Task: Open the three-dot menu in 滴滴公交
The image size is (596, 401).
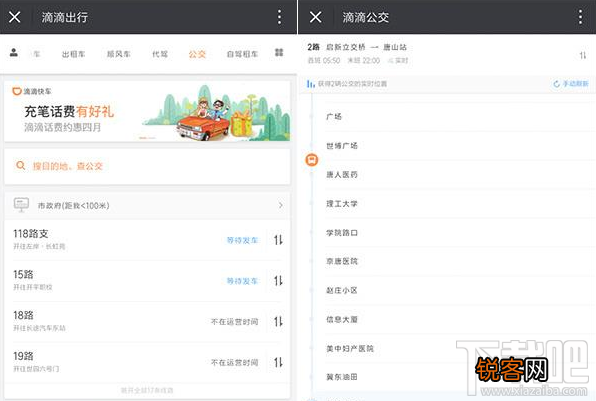Action: click(x=580, y=17)
